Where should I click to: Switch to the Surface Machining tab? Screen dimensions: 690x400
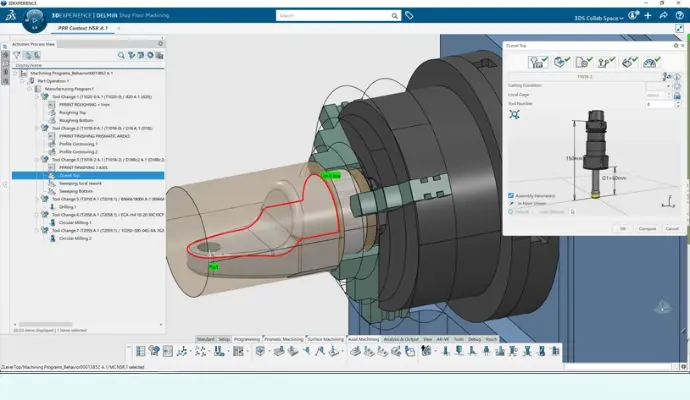[325, 339]
